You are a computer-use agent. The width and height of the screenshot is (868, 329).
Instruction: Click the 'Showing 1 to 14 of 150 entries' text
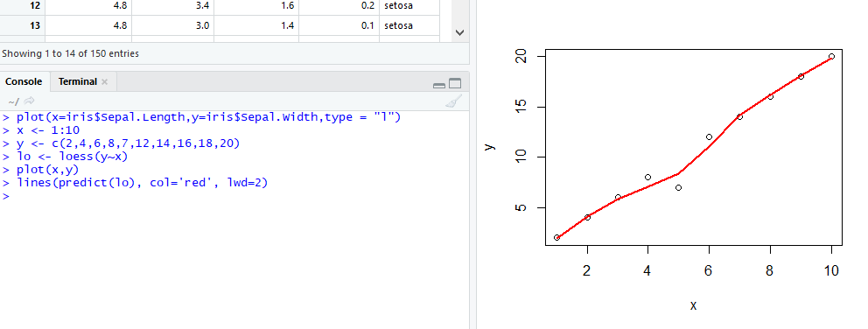pos(70,53)
